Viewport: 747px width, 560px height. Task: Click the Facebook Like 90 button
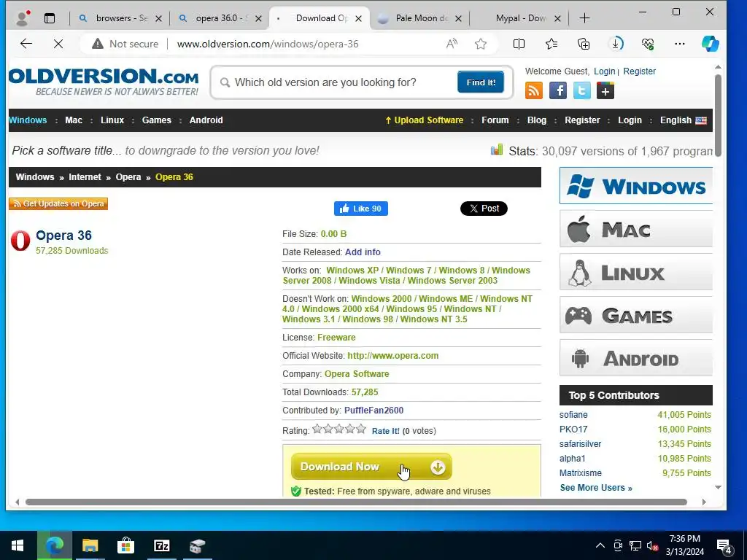coord(360,209)
